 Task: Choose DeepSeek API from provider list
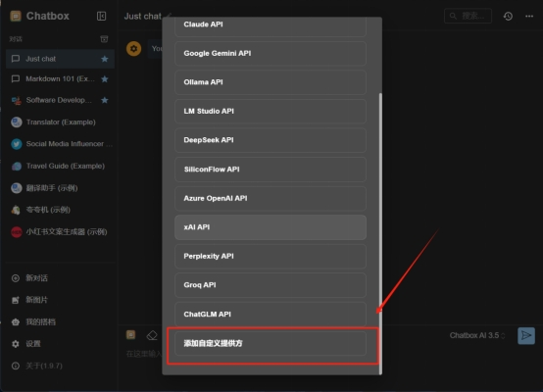point(271,140)
